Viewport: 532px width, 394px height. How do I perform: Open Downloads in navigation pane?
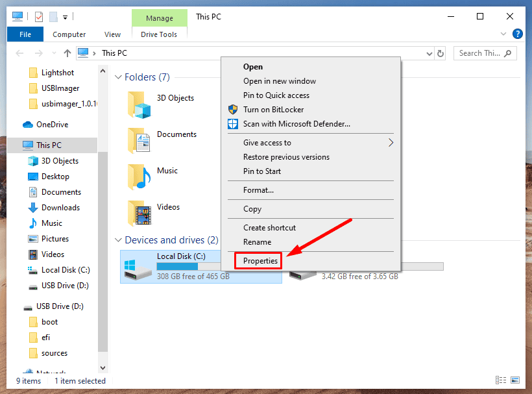pos(54,208)
